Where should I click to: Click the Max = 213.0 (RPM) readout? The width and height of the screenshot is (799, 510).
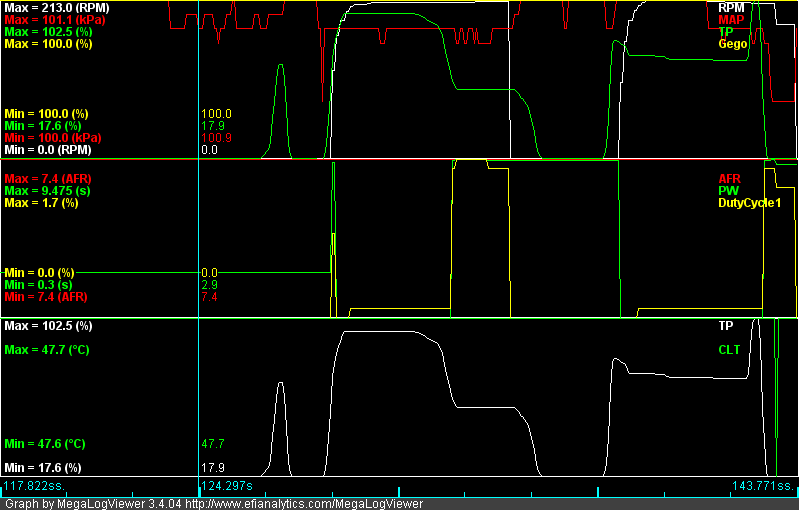coord(57,7)
